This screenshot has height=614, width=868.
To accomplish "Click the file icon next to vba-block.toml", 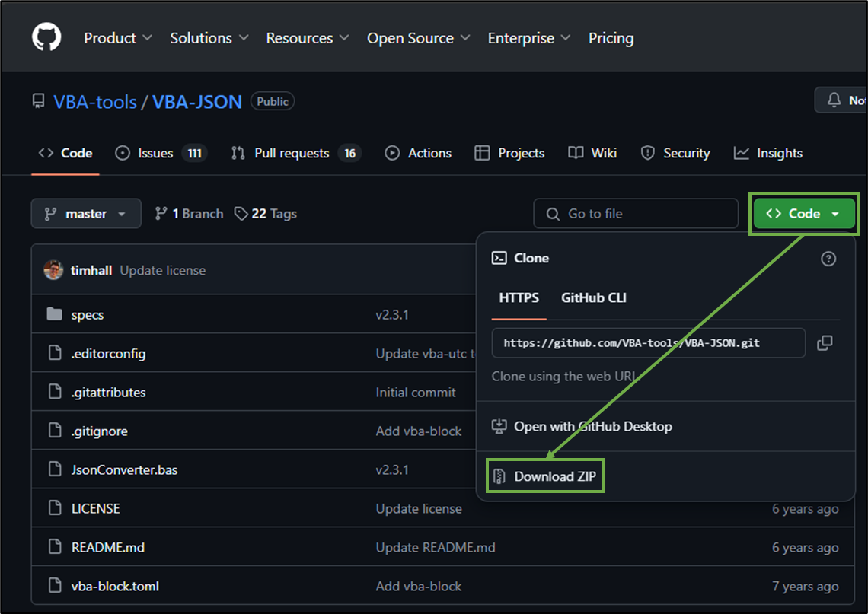I will pos(55,584).
